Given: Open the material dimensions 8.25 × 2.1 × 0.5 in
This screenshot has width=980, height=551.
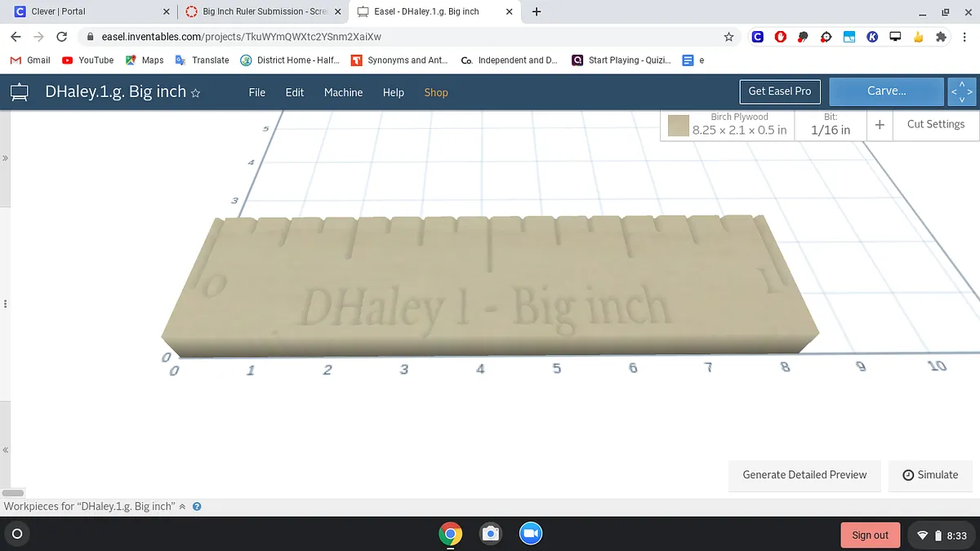Looking at the screenshot, I should [740, 130].
